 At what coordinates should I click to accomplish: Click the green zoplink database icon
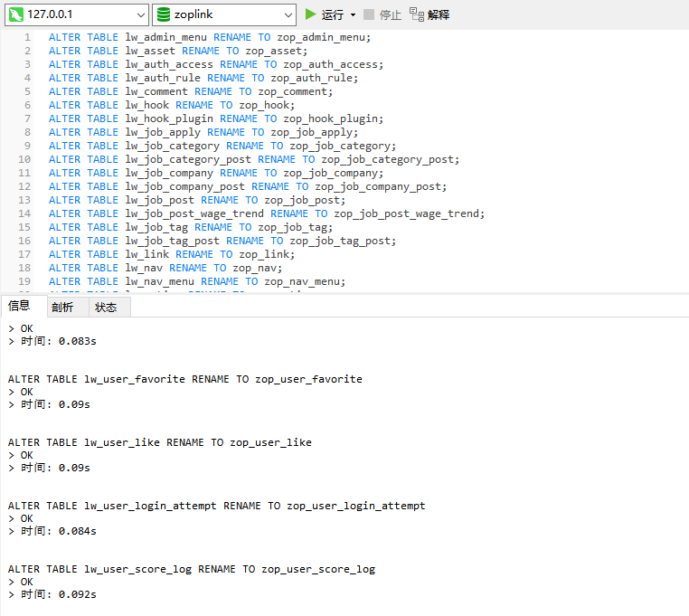(163, 14)
